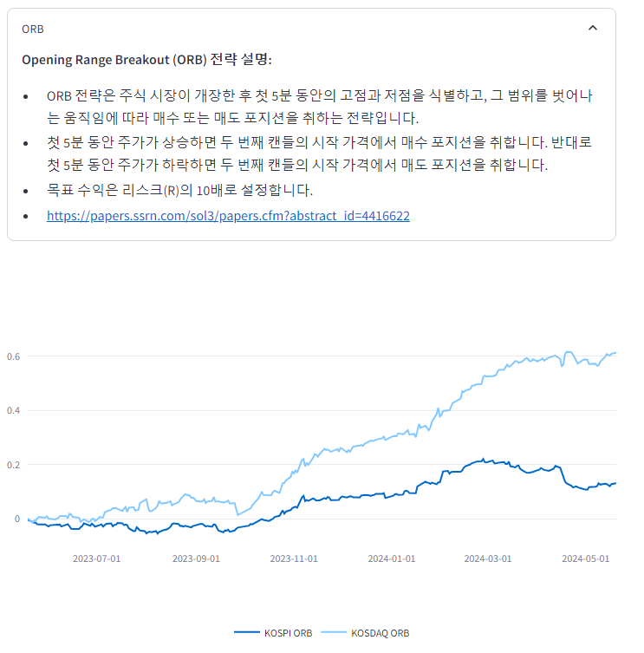Click the 0.6 y-axis tick label
This screenshot has height=653, width=644.
pyautogui.click(x=13, y=356)
